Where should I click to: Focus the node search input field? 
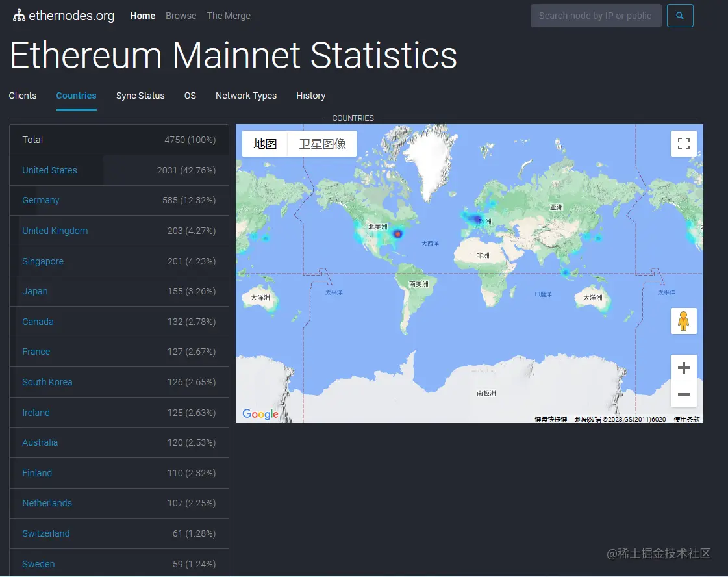(x=596, y=16)
